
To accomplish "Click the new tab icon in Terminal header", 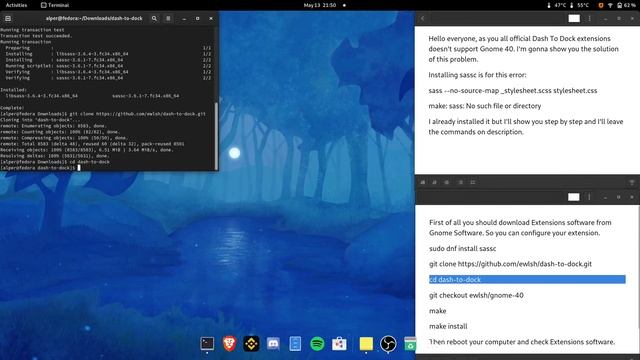I will (x=8, y=18).
